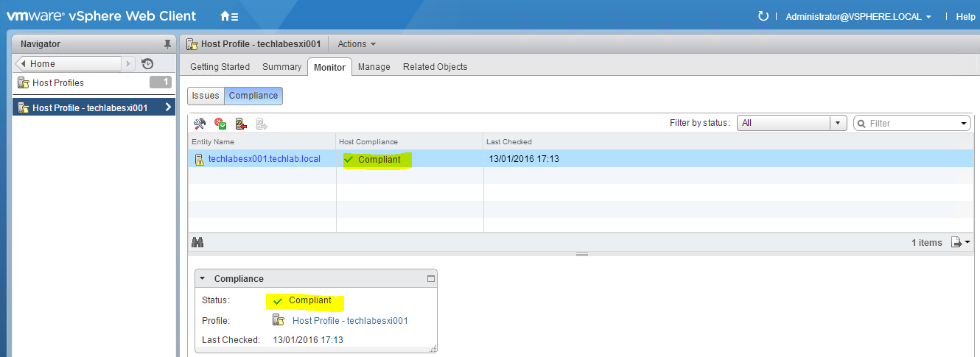Image resolution: width=980 pixels, height=357 pixels.
Task: Select Host Profile - techlabesxi001 navigator item
Action: pyautogui.click(x=94, y=107)
